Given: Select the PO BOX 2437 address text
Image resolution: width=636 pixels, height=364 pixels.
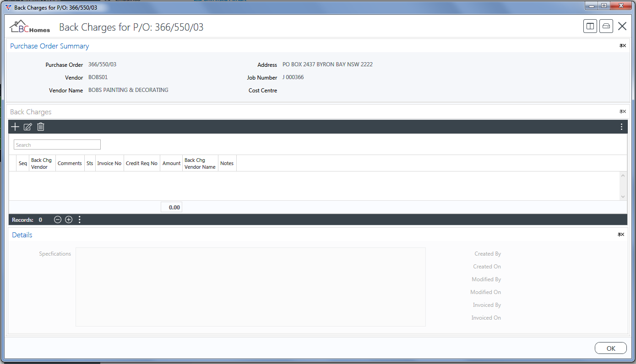Looking at the screenshot, I should coord(327,64).
